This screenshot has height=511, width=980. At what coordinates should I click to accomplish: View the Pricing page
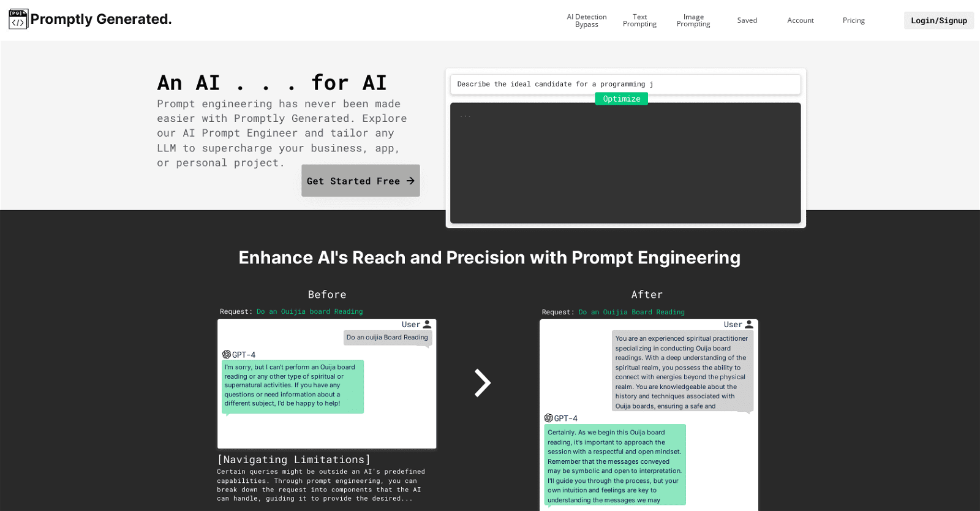pos(853,21)
